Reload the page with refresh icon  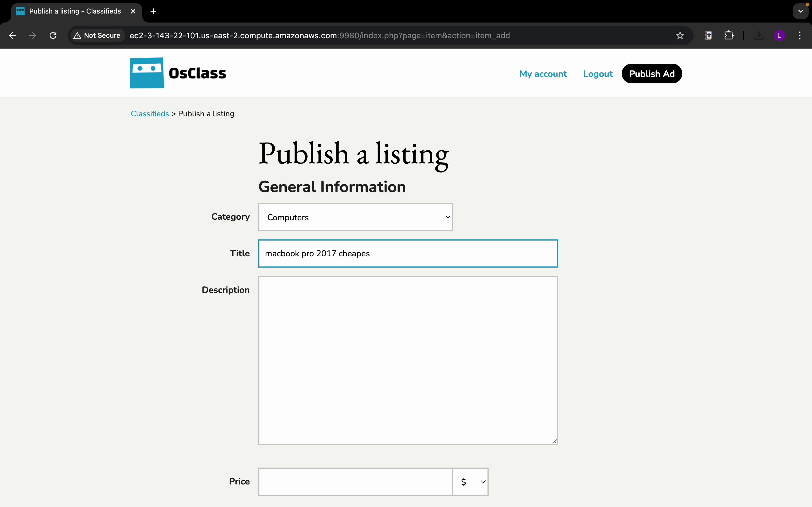coord(53,35)
